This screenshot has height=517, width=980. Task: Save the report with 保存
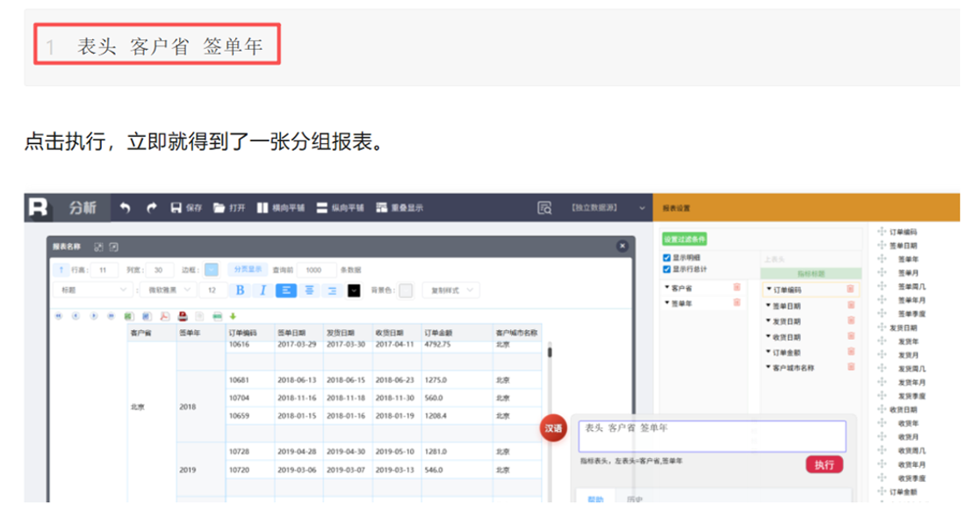tap(186, 208)
